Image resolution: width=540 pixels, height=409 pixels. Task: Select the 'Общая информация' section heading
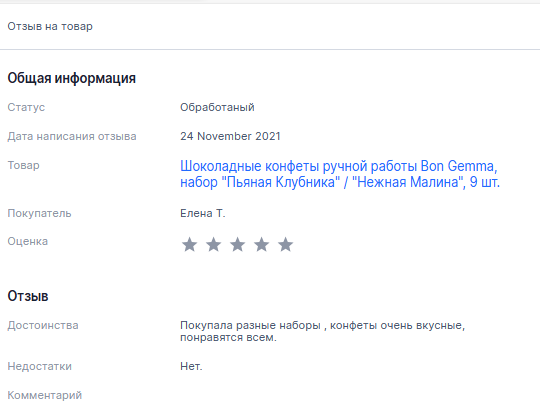(72, 78)
